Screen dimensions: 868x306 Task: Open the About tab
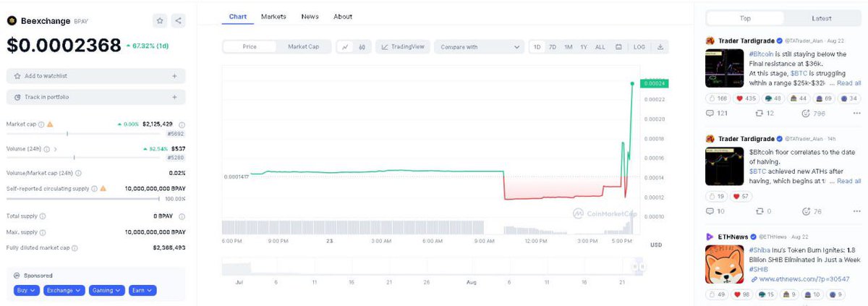343,16
